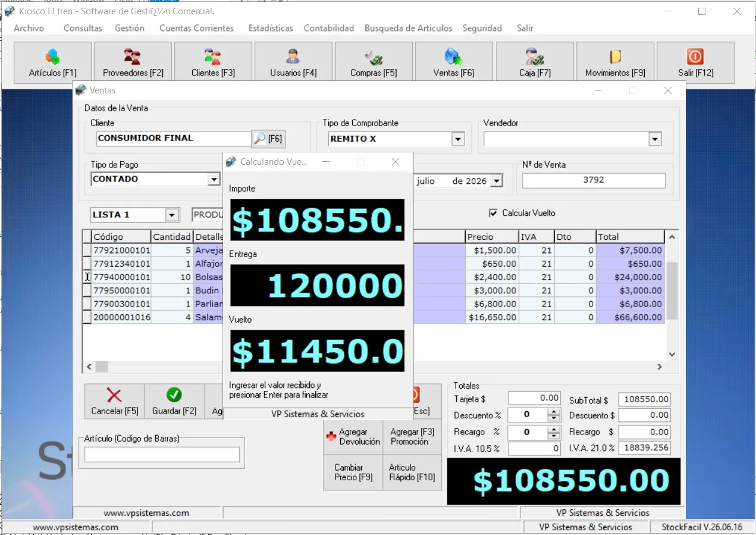Image resolution: width=756 pixels, height=535 pixels.
Task: Click the $66,600.00 total cell
Action: pos(630,318)
